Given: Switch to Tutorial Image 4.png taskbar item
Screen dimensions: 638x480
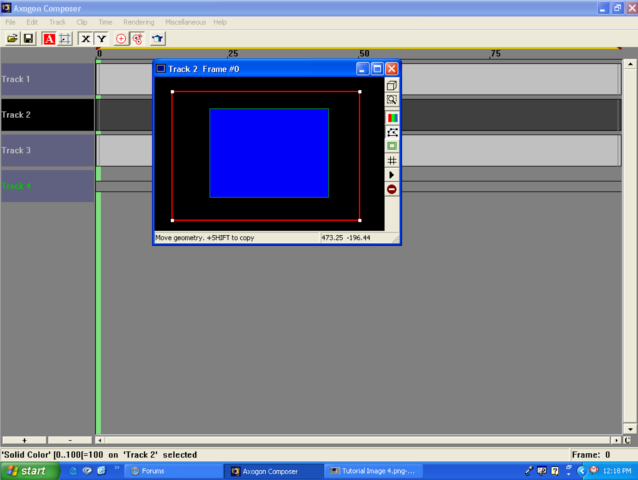Looking at the screenshot, I should 374,471.
